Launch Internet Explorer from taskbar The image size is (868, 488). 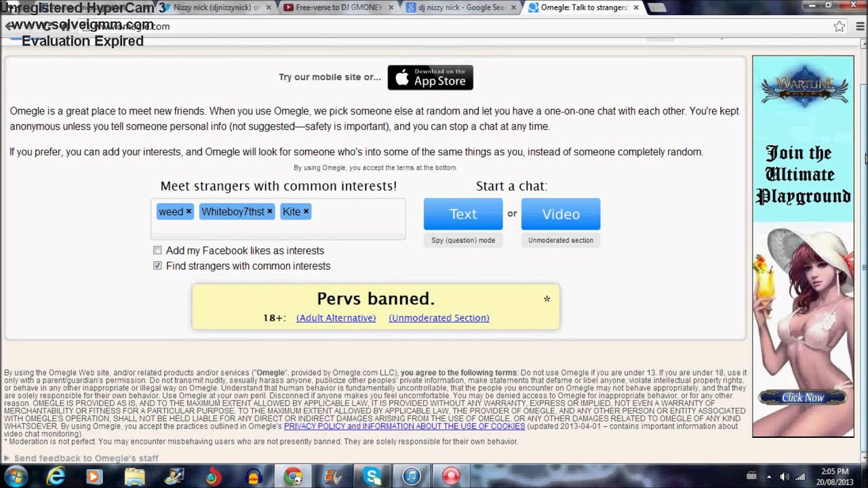point(56,476)
